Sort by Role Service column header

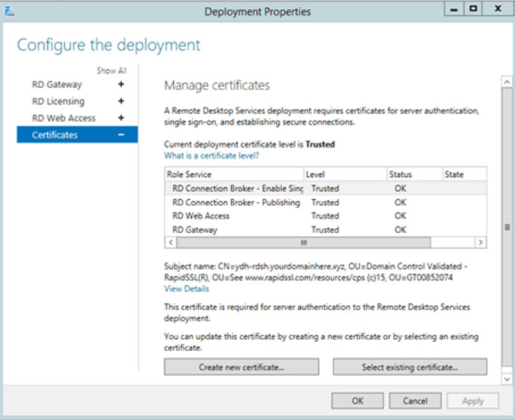[234, 174]
